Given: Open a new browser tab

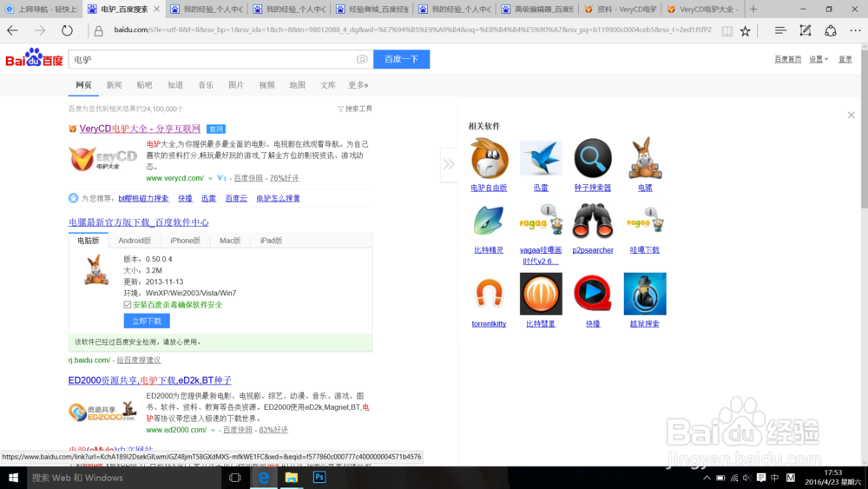Looking at the screenshot, I should click(753, 9).
